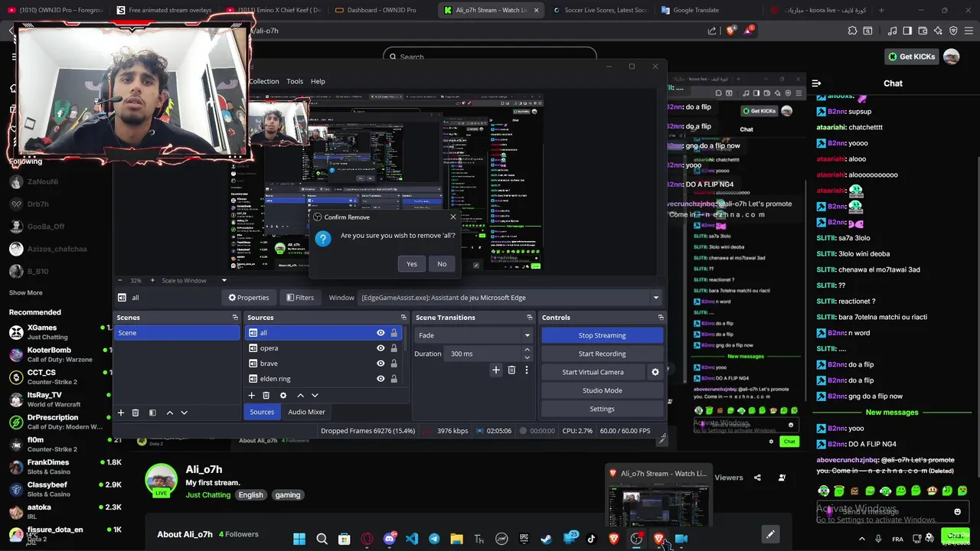The height and width of the screenshot is (551, 980).
Task: Open source Filters button
Action: [x=300, y=298]
